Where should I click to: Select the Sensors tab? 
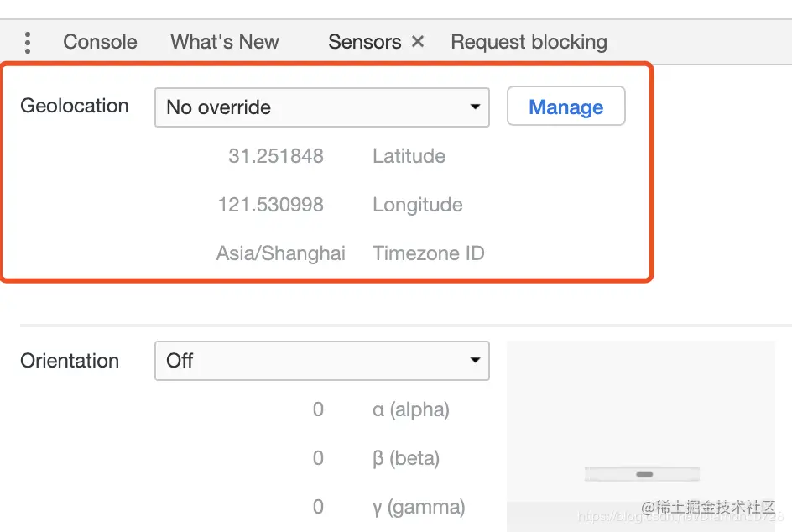point(365,42)
